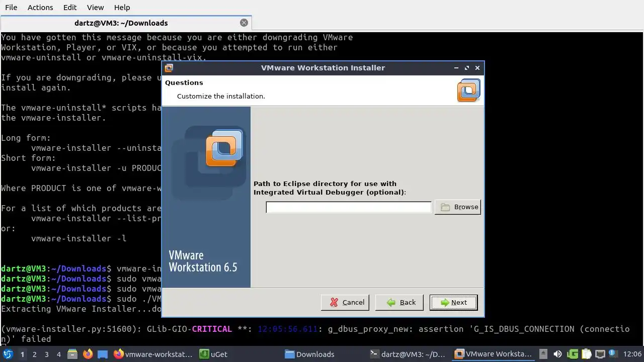The image size is (644, 362).
Task: Click the "vmware-installer -l" text in terminal
Action: [79, 238]
